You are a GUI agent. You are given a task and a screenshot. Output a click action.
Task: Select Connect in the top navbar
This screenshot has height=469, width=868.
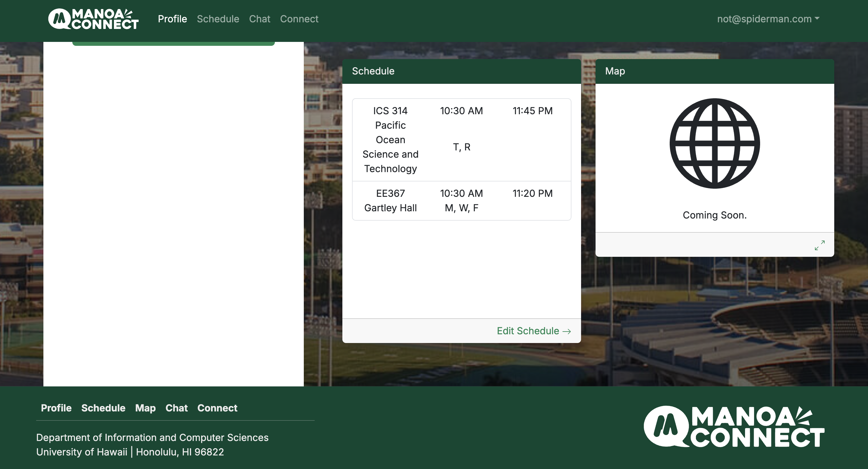tap(299, 19)
